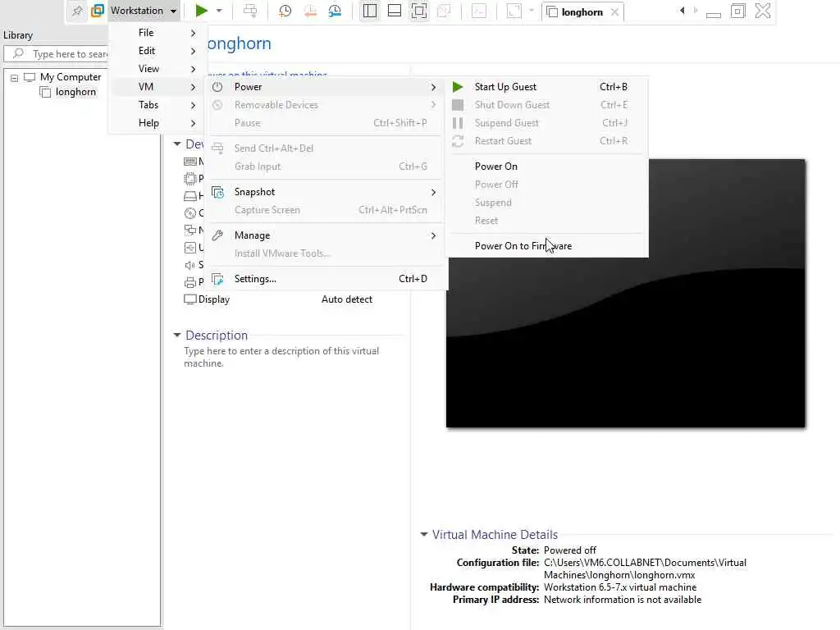This screenshot has width=840, height=630.
Task: Click the console view toolbar icon
Action: coord(479,11)
